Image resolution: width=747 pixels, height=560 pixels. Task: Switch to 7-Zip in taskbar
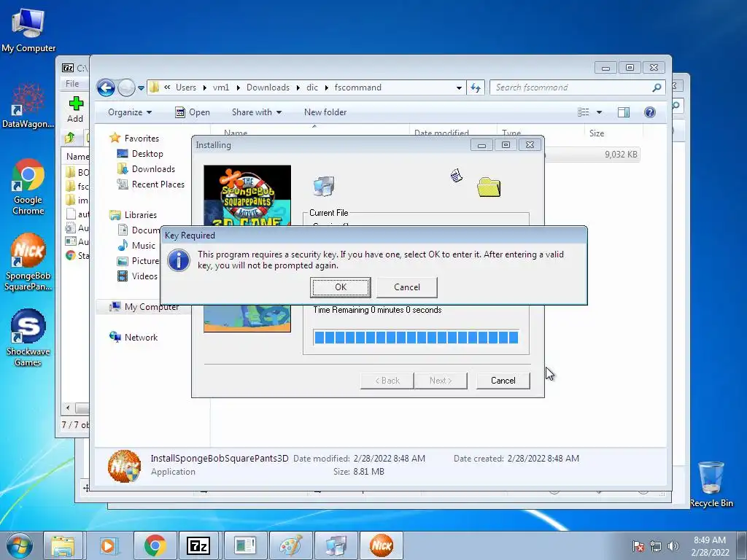click(198, 545)
